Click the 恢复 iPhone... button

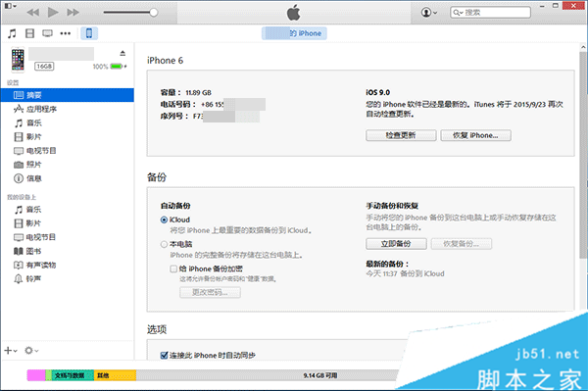475,135
